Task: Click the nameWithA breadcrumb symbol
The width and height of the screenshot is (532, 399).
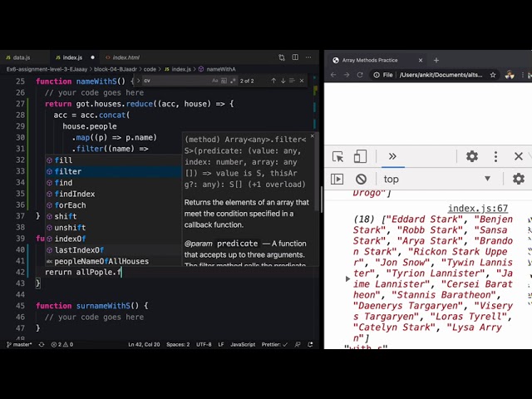Action: (221, 69)
